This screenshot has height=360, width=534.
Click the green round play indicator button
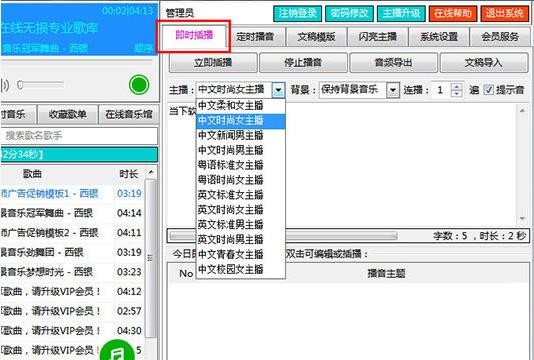pyautogui.click(x=139, y=85)
